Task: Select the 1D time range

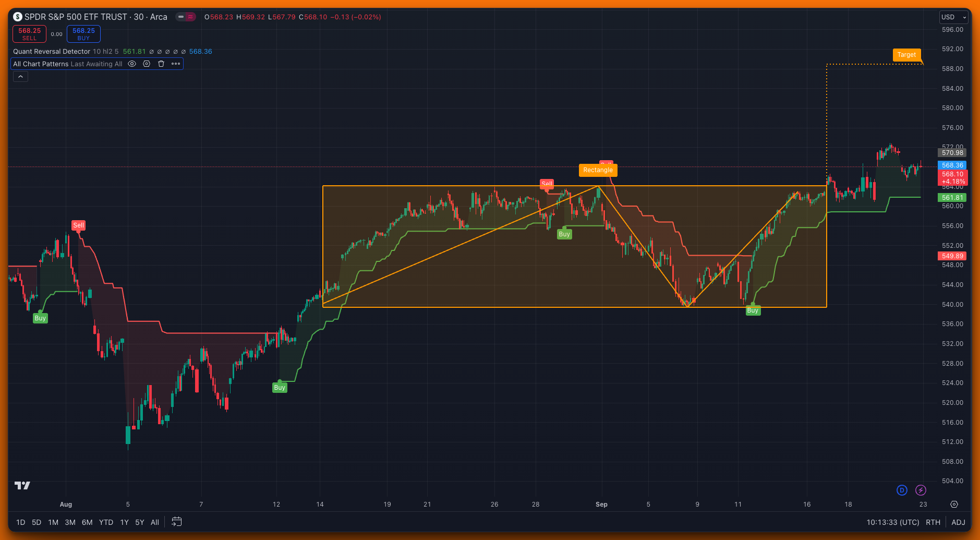Action: pos(20,522)
